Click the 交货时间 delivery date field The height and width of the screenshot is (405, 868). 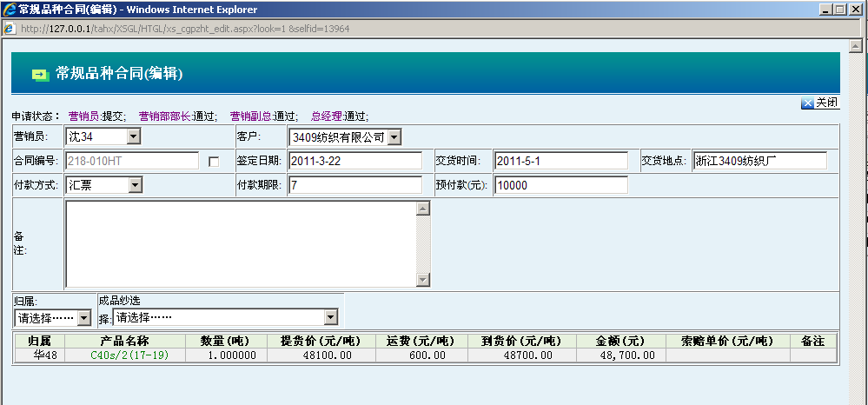click(x=560, y=162)
